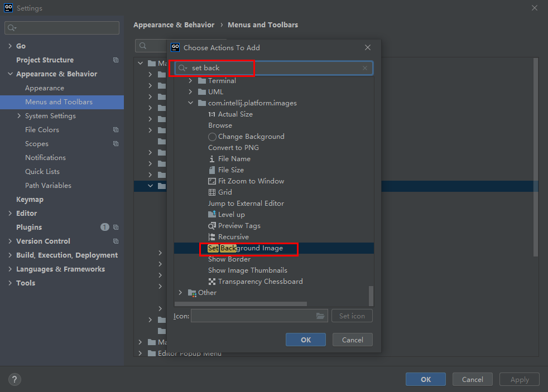The width and height of the screenshot is (548, 392).
Task: Click the Level up icon
Action: [212, 214]
